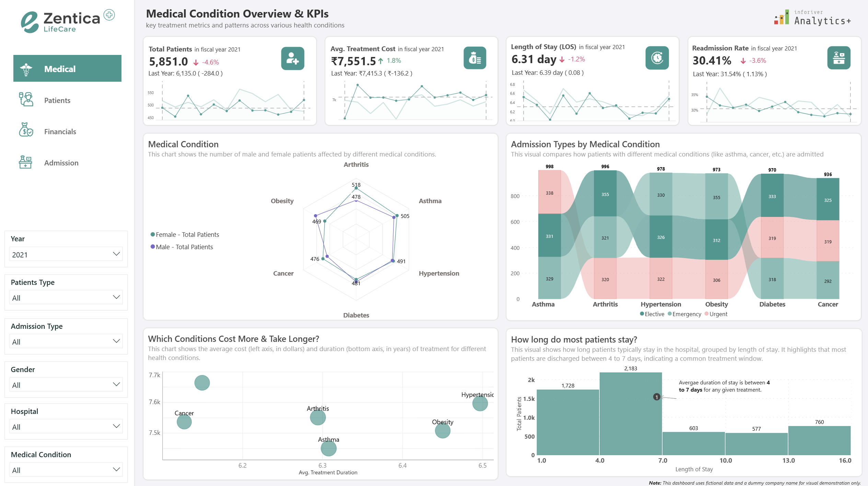Click the Financials money bag sidebar icon
Image resolution: width=868 pixels, height=486 pixels.
click(26, 130)
